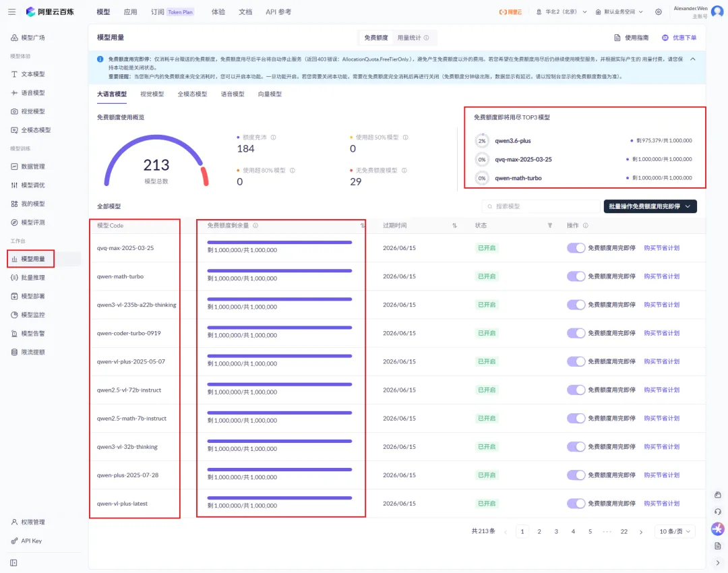Click 购买节省计划 for qwen-vl-plus-latest
Image resolution: width=728 pixels, height=573 pixels.
pyautogui.click(x=662, y=504)
